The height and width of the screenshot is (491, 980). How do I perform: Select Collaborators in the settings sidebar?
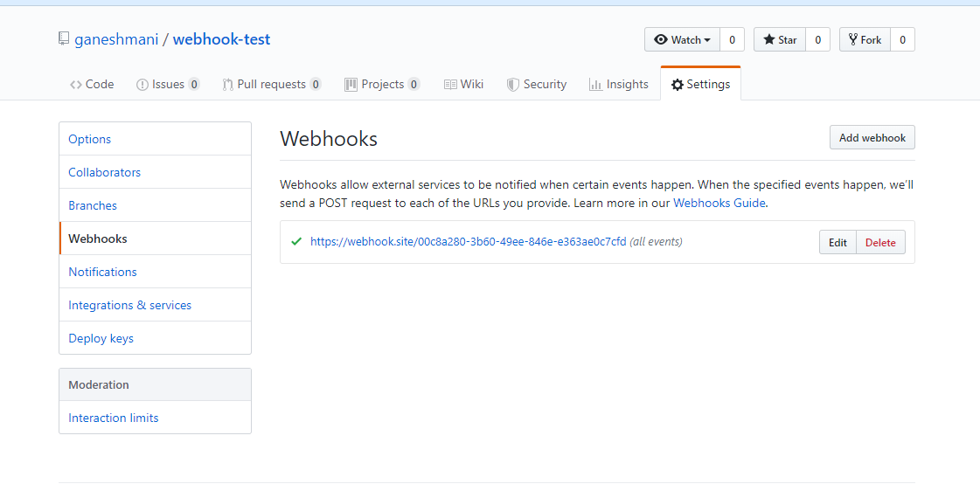pyautogui.click(x=105, y=172)
